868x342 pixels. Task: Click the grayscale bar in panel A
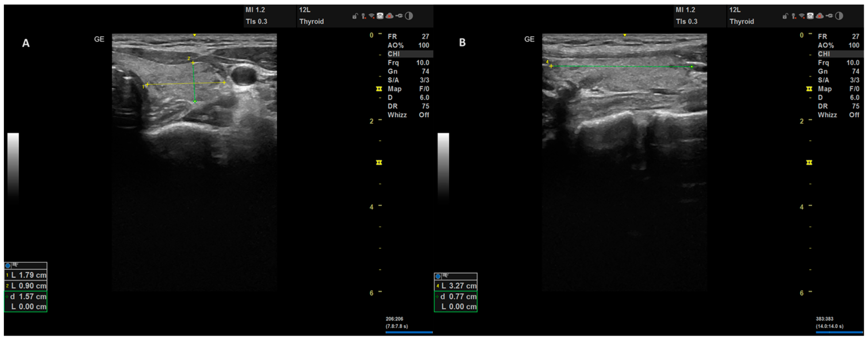pyautogui.click(x=13, y=167)
